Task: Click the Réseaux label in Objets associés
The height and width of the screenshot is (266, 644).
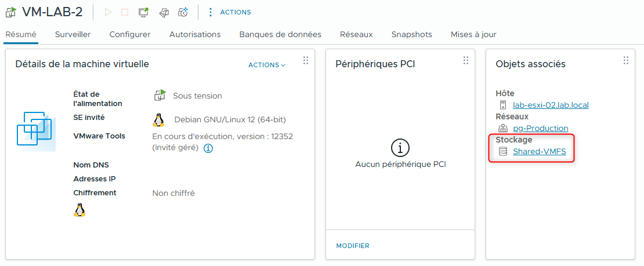Action: coord(512,116)
